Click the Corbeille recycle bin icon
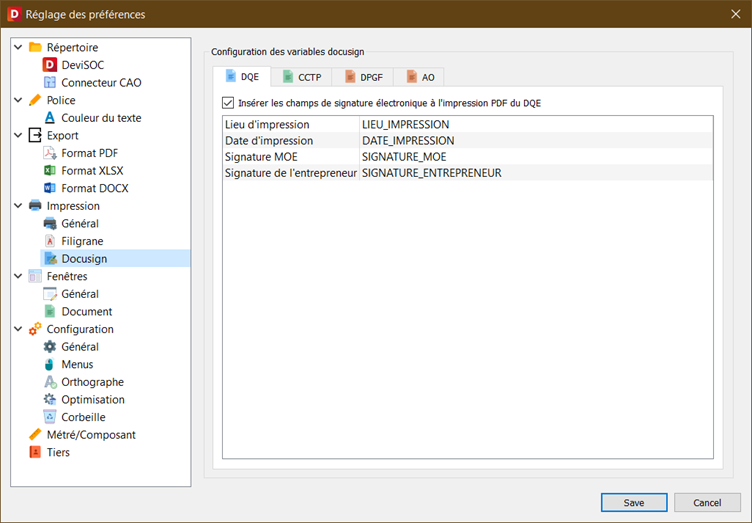Image resolution: width=752 pixels, height=523 pixels. 49,417
